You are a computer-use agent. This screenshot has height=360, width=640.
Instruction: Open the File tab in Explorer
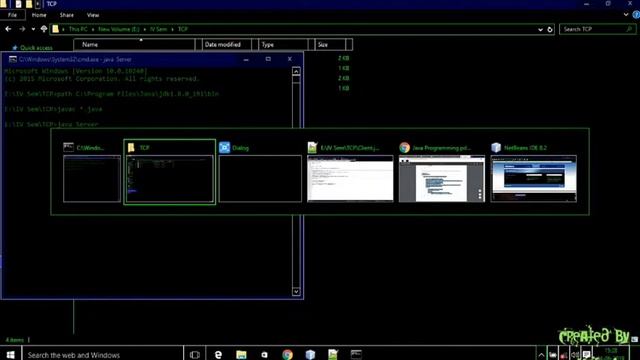(x=12, y=15)
